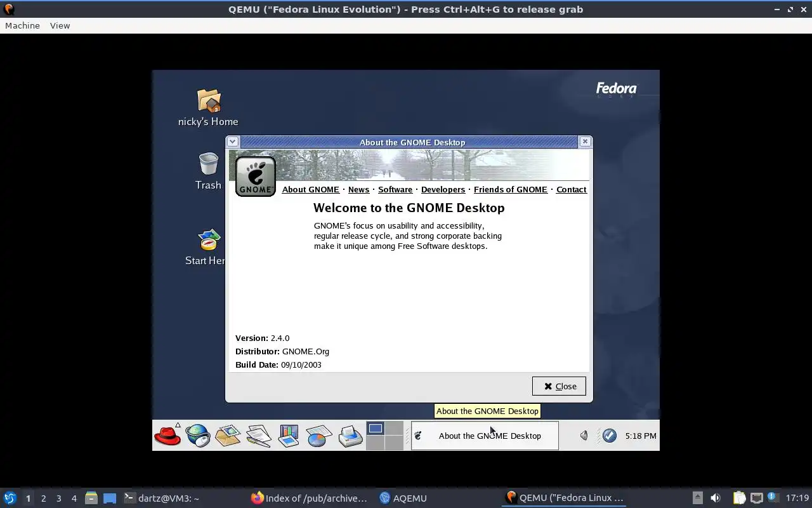The height and width of the screenshot is (508, 812).
Task: Click the QEMU window title icon
Action: (8, 9)
